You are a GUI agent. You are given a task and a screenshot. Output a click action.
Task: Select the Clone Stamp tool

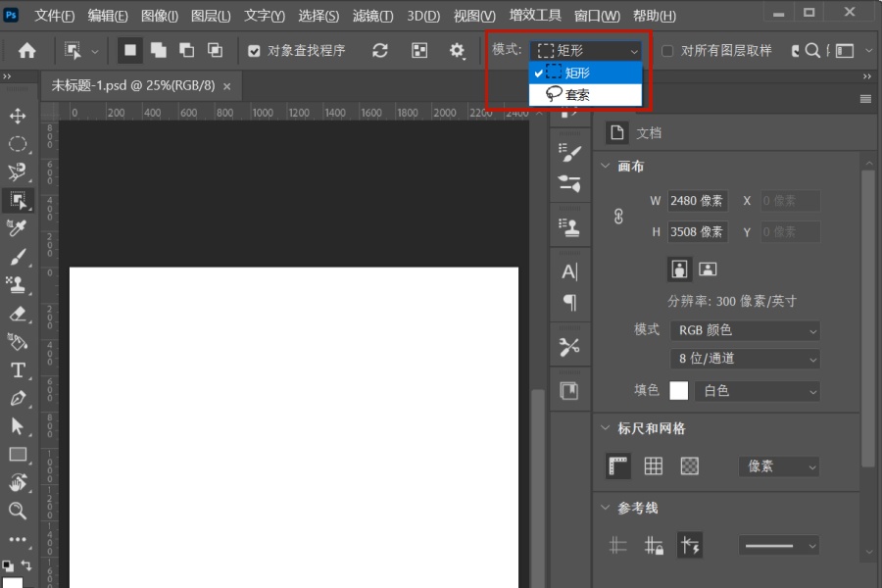click(18, 285)
